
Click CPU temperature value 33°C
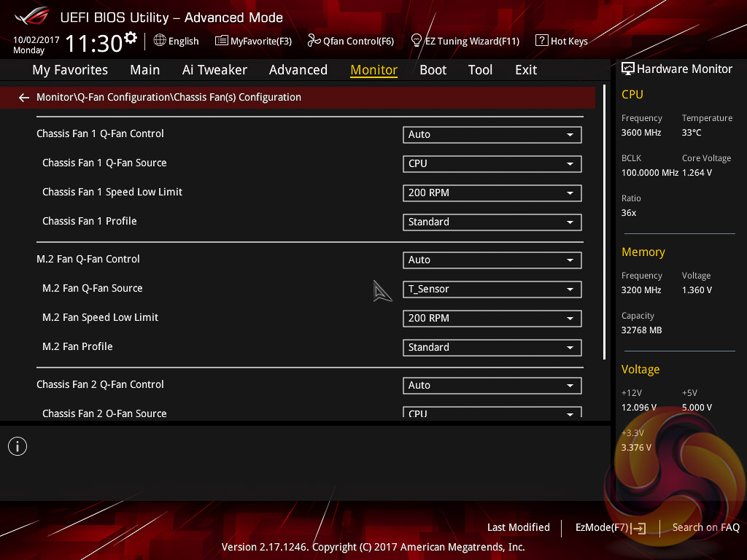pos(692,133)
